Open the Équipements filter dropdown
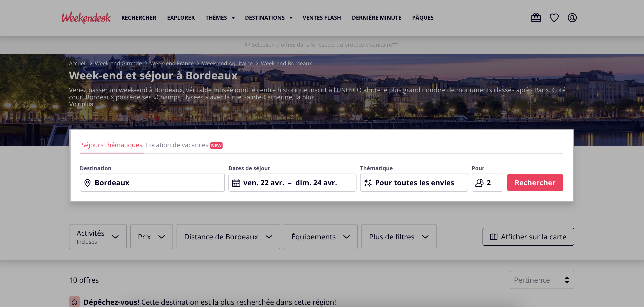Screen dimensions: 644x307 pos(320,236)
